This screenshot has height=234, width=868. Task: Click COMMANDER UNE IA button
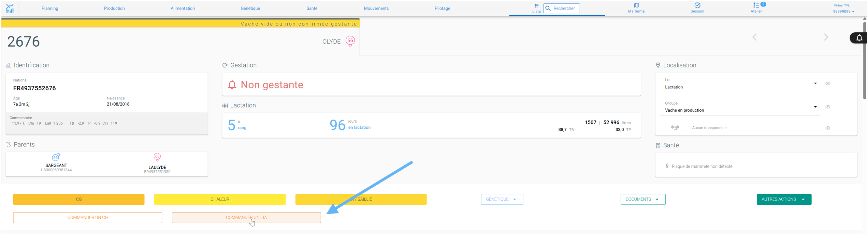click(x=246, y=218)
